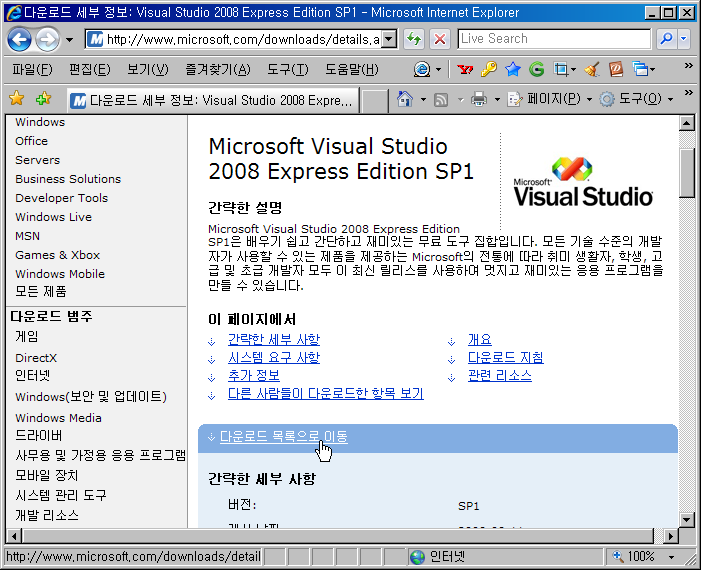Click the blue e globe toolbar icon

pos(422,69)
